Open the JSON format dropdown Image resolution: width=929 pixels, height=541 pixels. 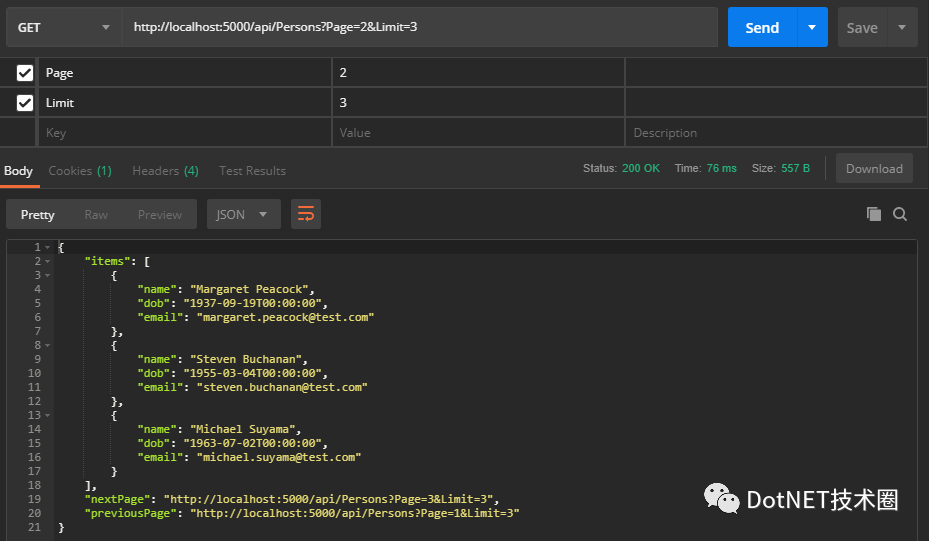point(244,214)
